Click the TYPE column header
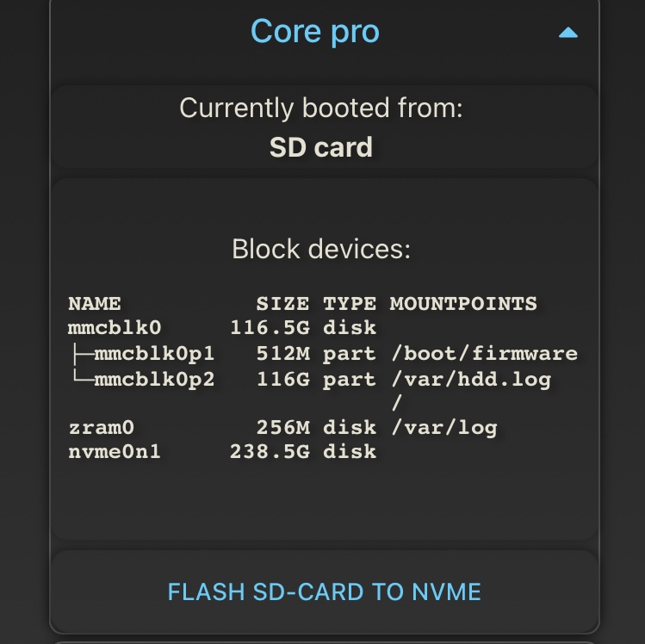This screenshot has width=645, height=644. click(x=349, y=303)
